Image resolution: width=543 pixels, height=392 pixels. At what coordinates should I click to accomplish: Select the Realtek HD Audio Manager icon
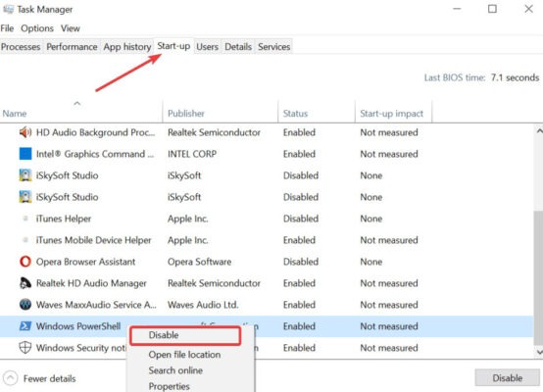25,283
